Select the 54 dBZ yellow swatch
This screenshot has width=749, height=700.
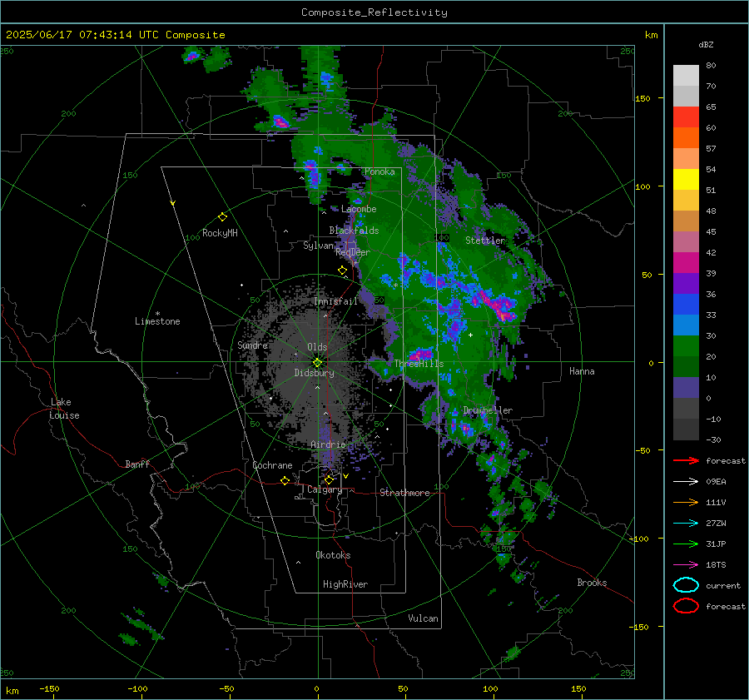686,179
